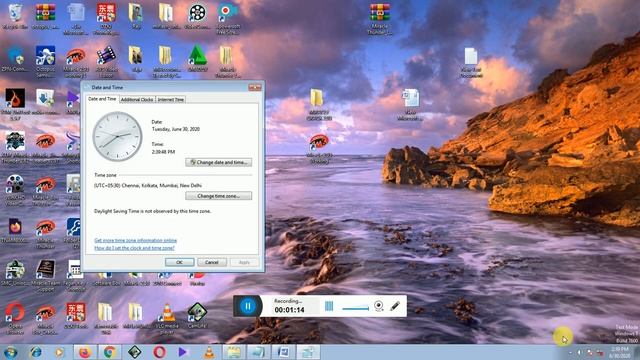Open the Get more time zone information online link

pyautogui.click(x=136, y=240)
